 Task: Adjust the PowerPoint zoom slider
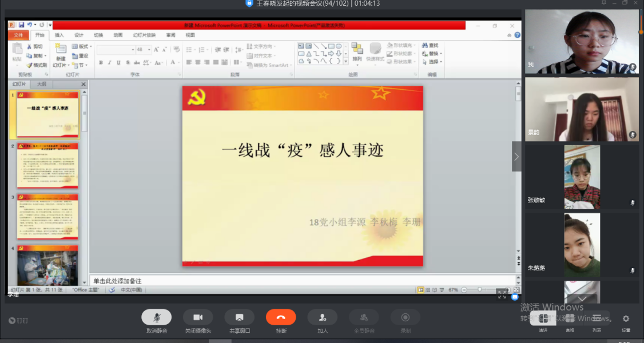click(479, 290)
